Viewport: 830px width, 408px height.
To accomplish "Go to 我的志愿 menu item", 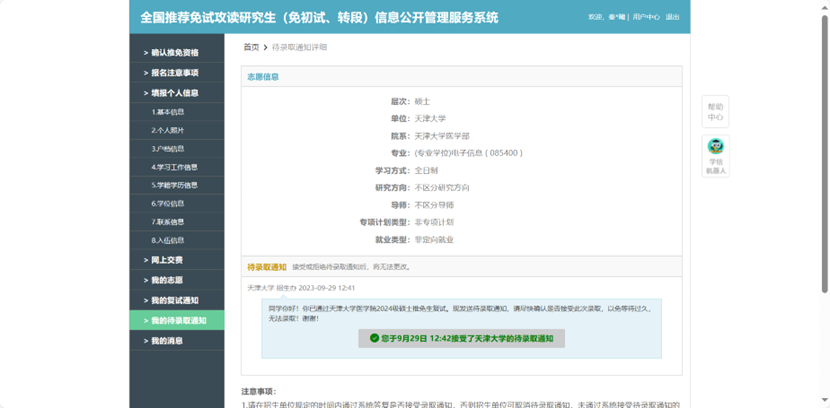I will [167, 280].
